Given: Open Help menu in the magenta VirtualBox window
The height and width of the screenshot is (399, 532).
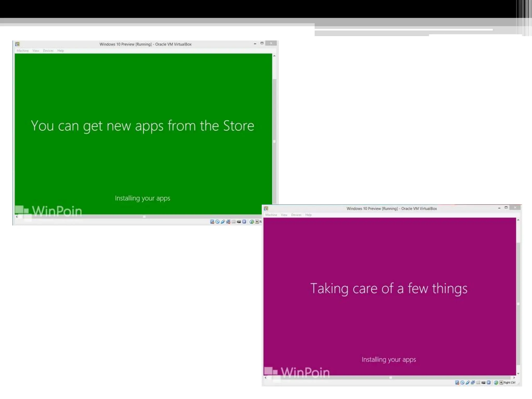Looking at the screenshot, I should click(308, 215).
